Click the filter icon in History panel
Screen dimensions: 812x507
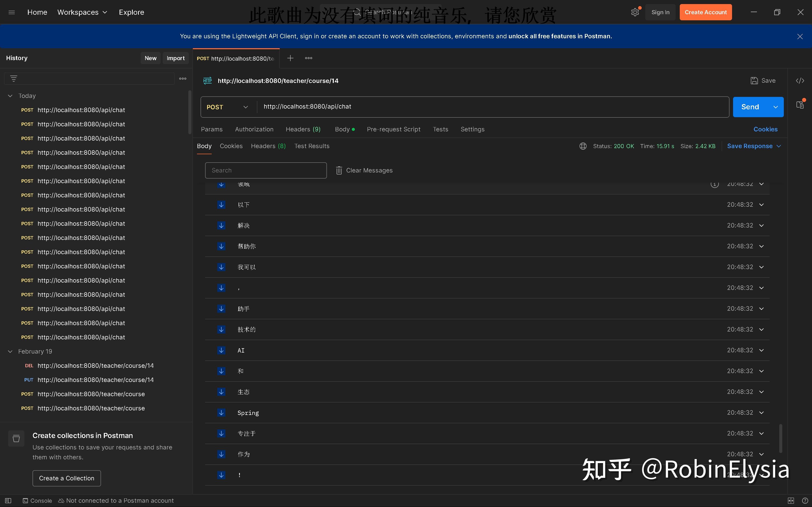pos(14,78)
